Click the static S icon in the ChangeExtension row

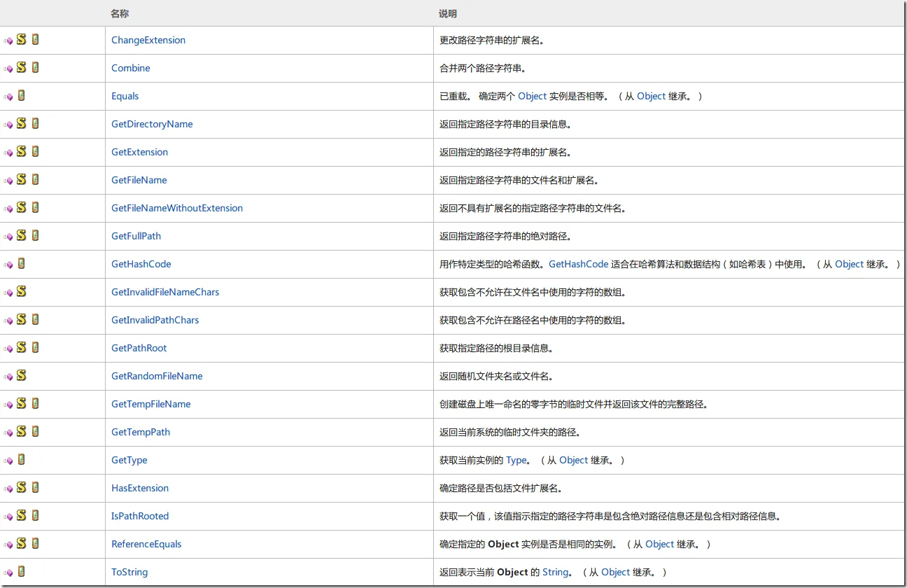click(22, 40)
